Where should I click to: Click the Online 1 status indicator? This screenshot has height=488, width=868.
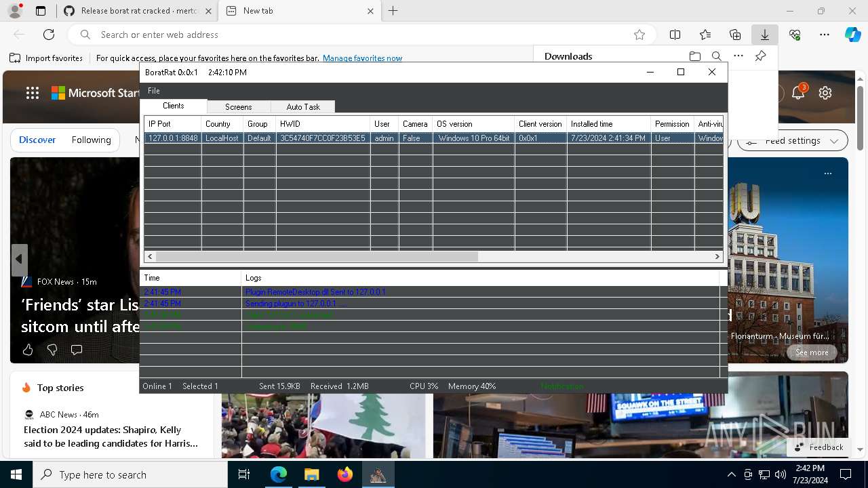(x=157, y=386)
